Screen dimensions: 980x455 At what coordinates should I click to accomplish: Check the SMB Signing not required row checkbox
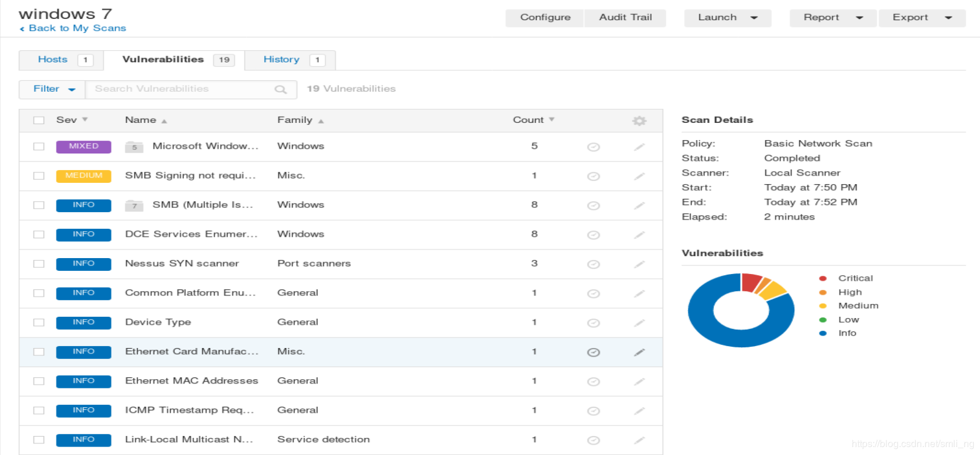coord(39,176)
